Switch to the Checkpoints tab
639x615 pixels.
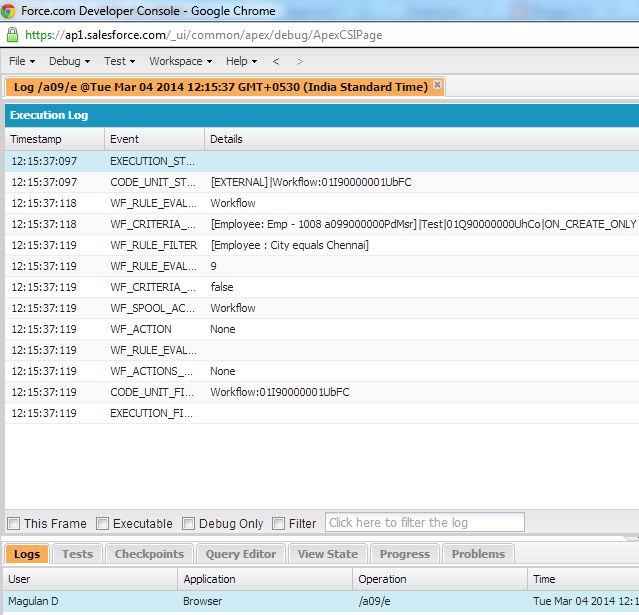[149, 554]
